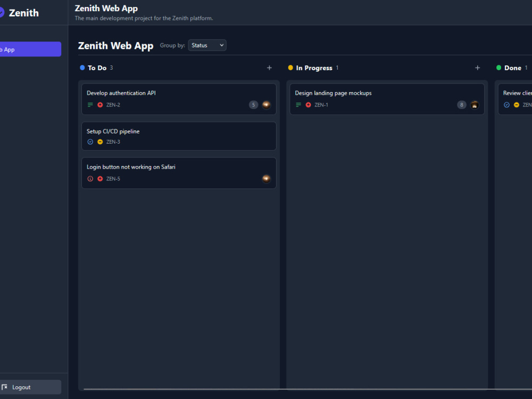Click the Zenith Web App board heading
Screen dimensions: 532x399
tap(115, 45)
